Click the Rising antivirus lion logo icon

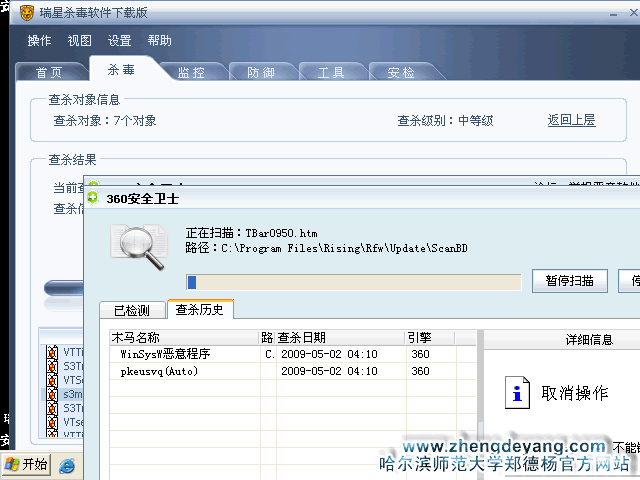click(27, 13)
